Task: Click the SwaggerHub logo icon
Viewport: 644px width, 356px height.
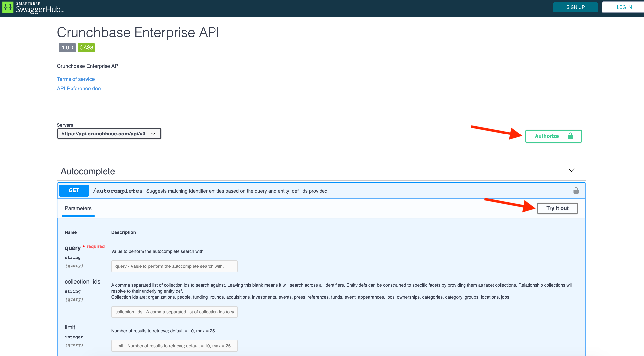Action: (x=8, y=7)
